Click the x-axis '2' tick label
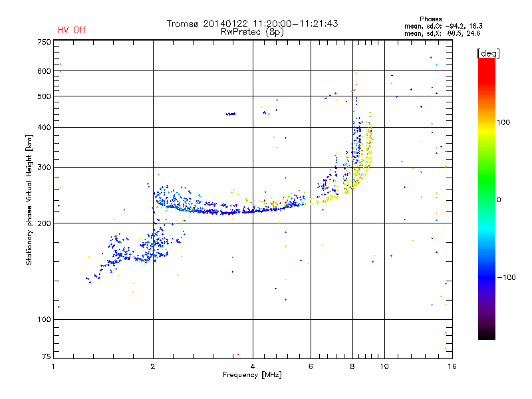The width and height of the screenshot is (532, 399). [153, 366]
